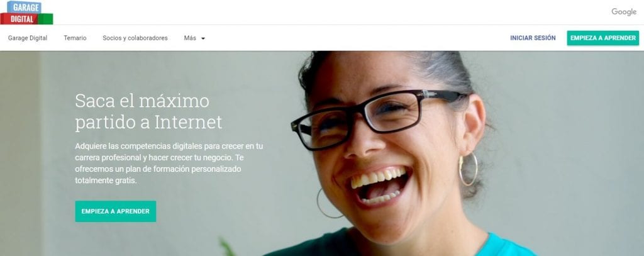The image size is (644, 256).
Task: Click the Google logo in the header
Action: (x=623, y=12)
